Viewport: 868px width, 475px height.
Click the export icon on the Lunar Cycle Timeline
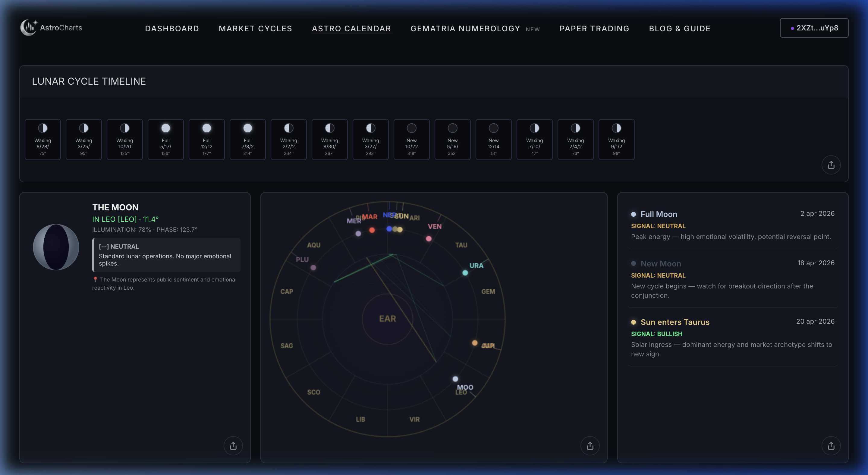831,165
